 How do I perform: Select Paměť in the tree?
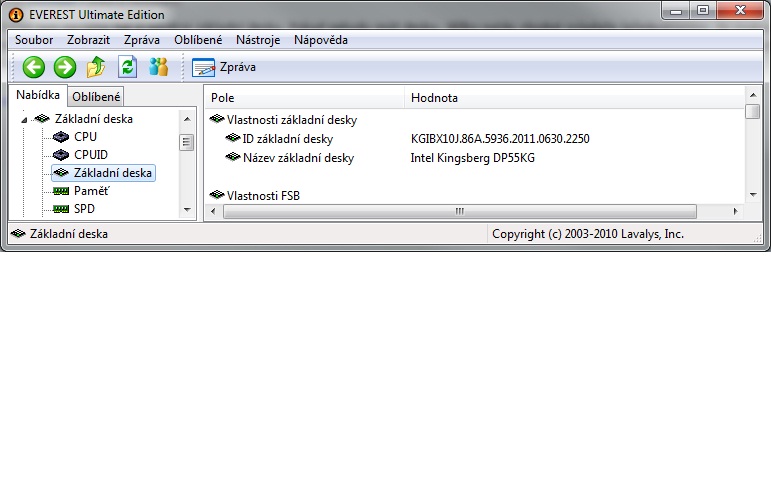[x=92, y=191]
